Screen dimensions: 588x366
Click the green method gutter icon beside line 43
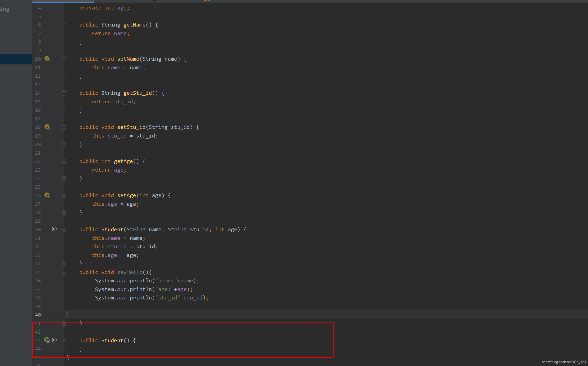[x=47, y=340]
